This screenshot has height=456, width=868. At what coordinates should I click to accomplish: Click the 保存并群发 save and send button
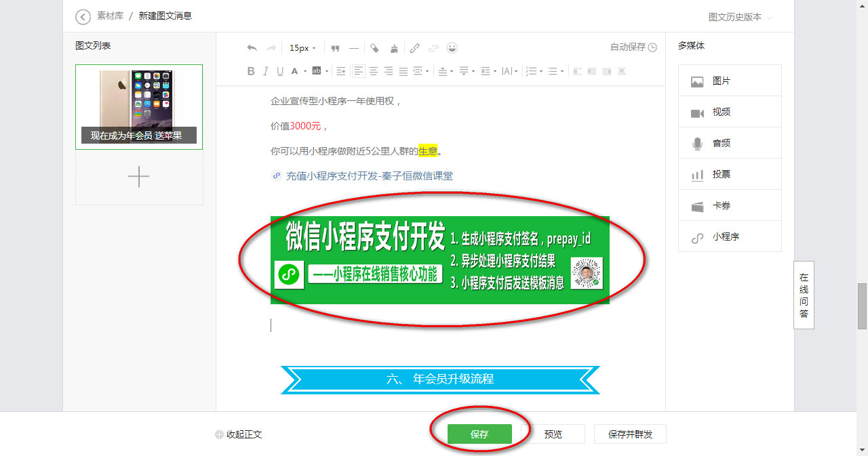coord(630,434)
